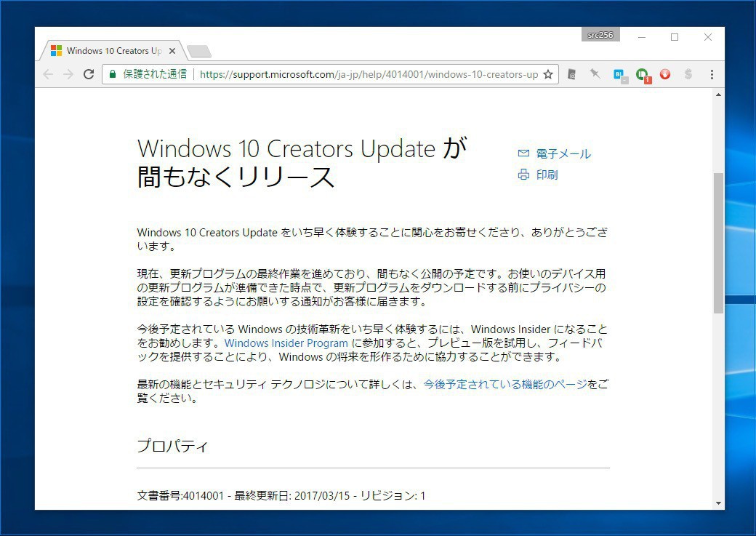Click the 印刷 link
Screen dimensions: 756x536
[547, 175]
